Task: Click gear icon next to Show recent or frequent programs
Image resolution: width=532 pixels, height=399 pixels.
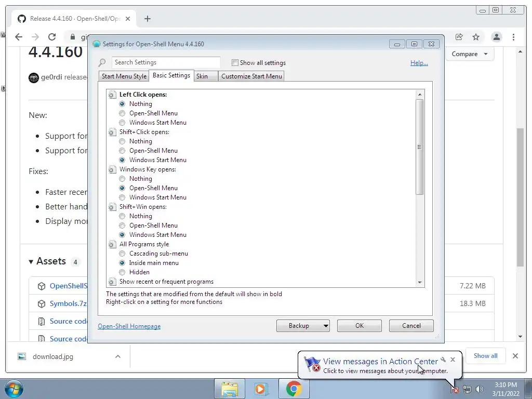Action: [x=112, y=282]
